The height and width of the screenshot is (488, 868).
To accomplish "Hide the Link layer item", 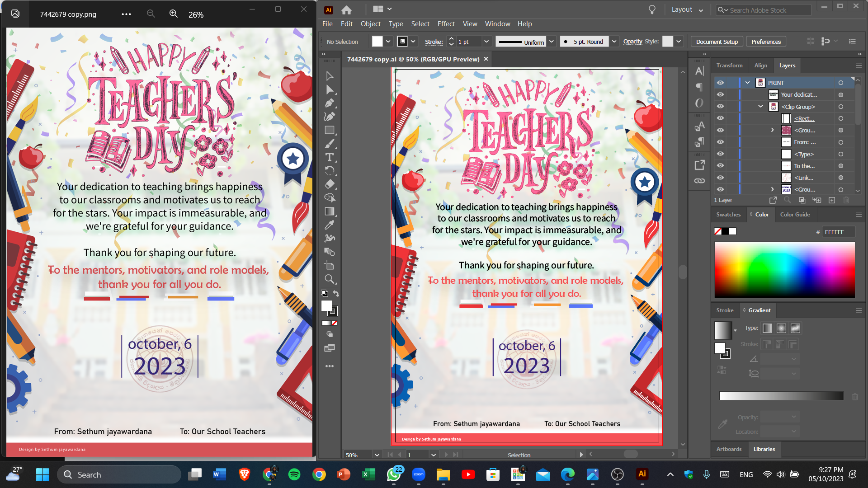I will click(x=720, y=178).
